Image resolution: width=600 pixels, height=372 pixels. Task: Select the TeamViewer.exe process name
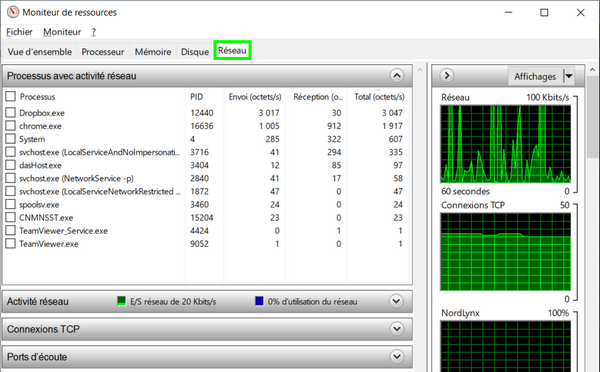(x=49, y=244)
